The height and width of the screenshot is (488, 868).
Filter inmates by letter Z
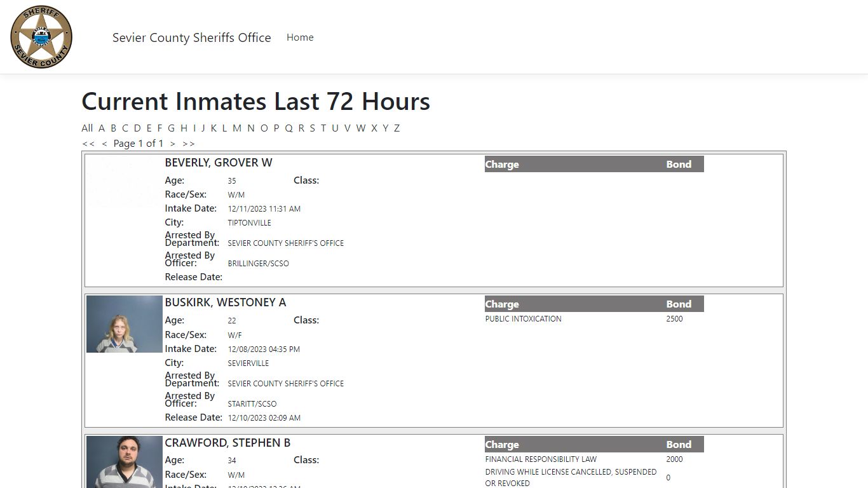[x=397, y=128]
